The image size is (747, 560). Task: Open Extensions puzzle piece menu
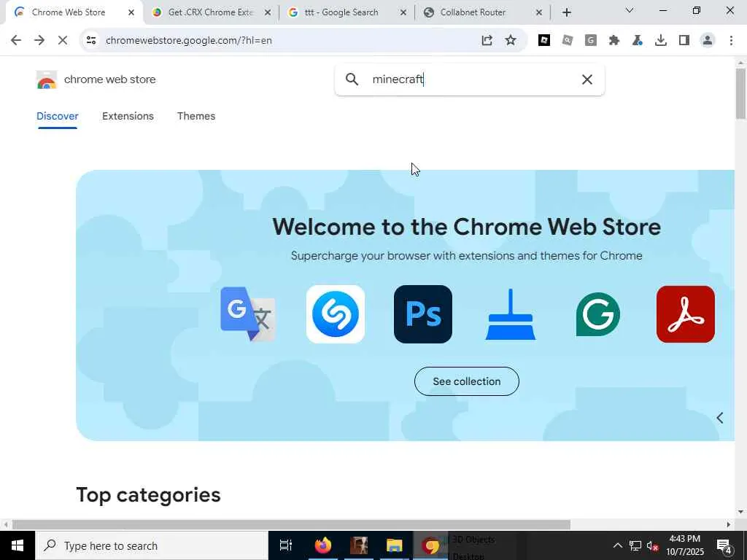tap(614, 41)
